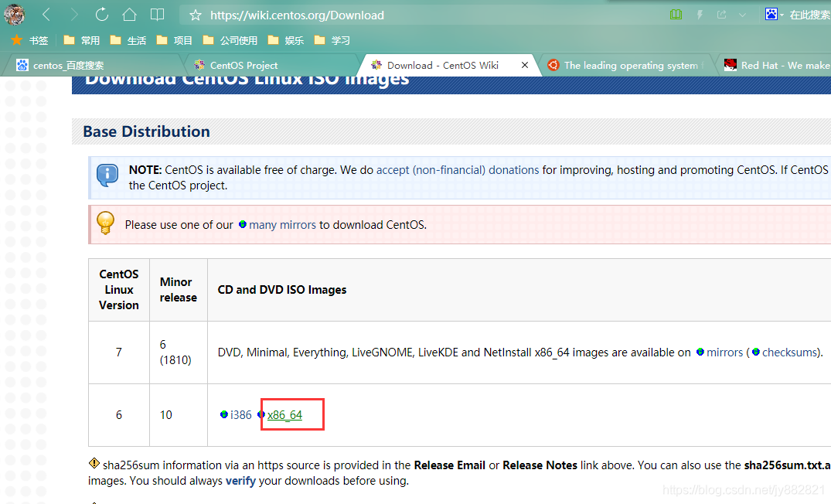Open the 学习 bookmarks folder
This screenshot has width=831, height=504.
point(332,40)
